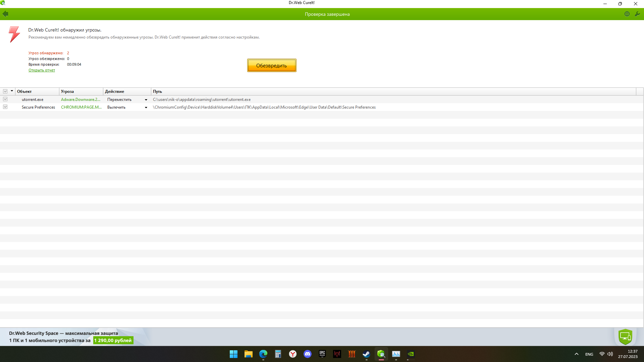Viewport: 644px width, 362px height.
Task: Open Steam from the taskbar
Action: tap(366, 354)
